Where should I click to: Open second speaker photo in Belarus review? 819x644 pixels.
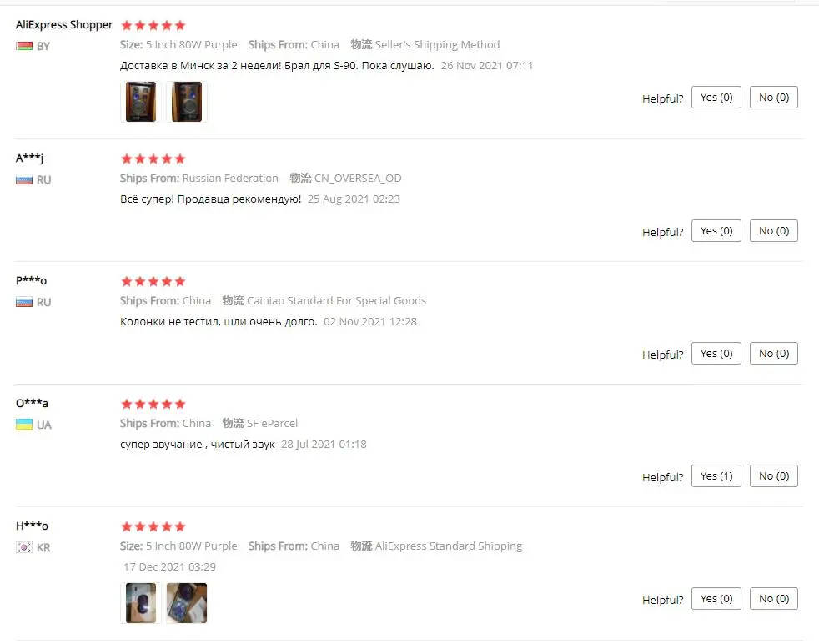187,102
